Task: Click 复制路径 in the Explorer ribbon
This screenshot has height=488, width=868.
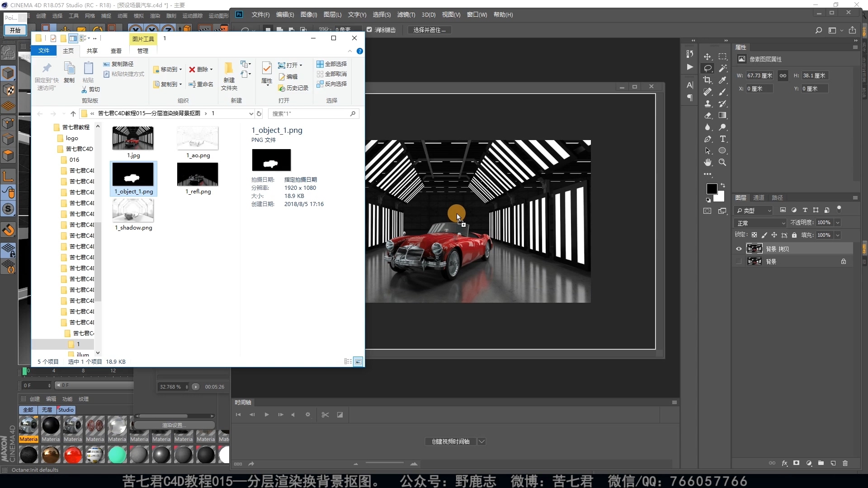Action: (118, 64)
